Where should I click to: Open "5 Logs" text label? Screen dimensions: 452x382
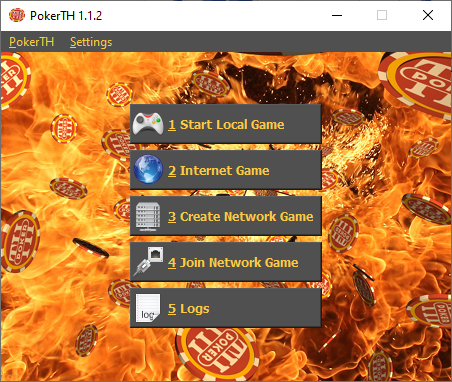click(189, 309)
